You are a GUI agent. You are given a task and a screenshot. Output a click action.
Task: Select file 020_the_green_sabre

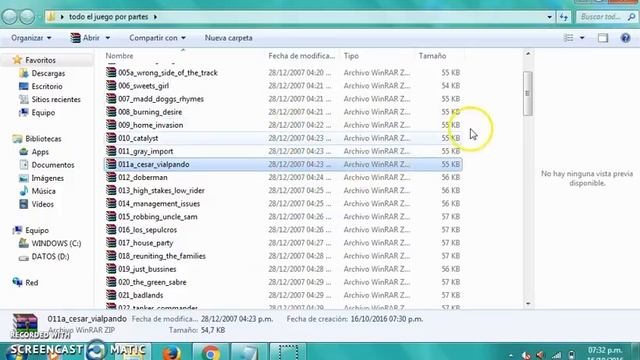[283, 282]
